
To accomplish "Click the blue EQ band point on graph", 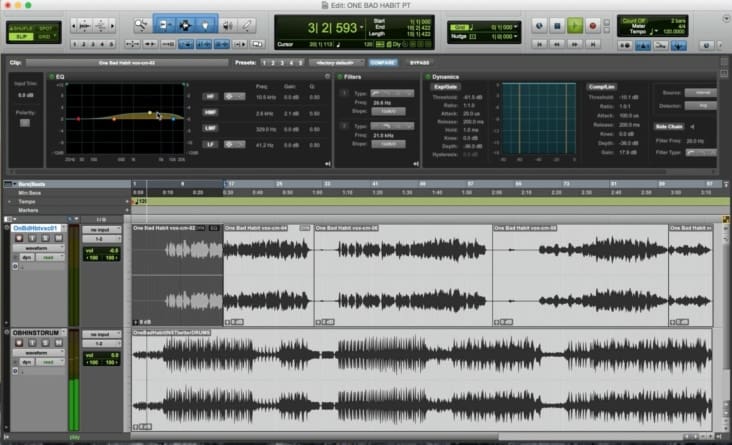I will pyautogui.click(x=173, y=119).
